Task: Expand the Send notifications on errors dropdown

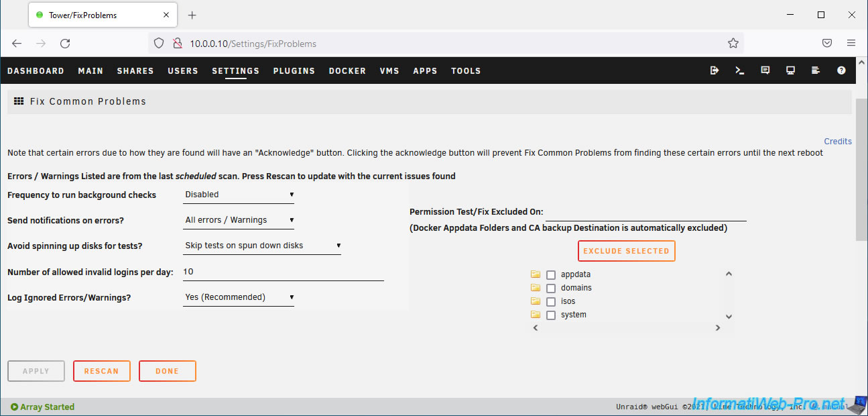Action: tap(239, 220)
